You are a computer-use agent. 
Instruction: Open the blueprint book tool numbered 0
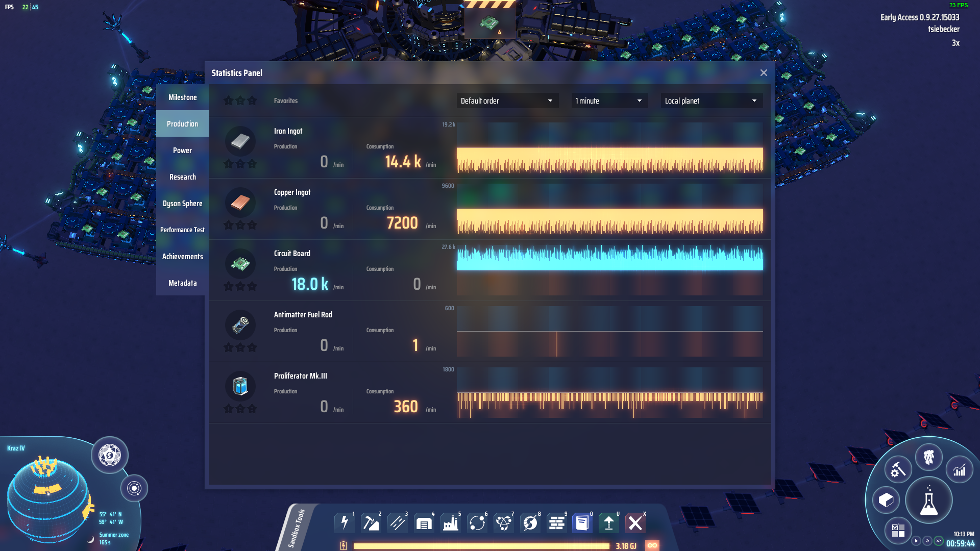tap(582, 523)
